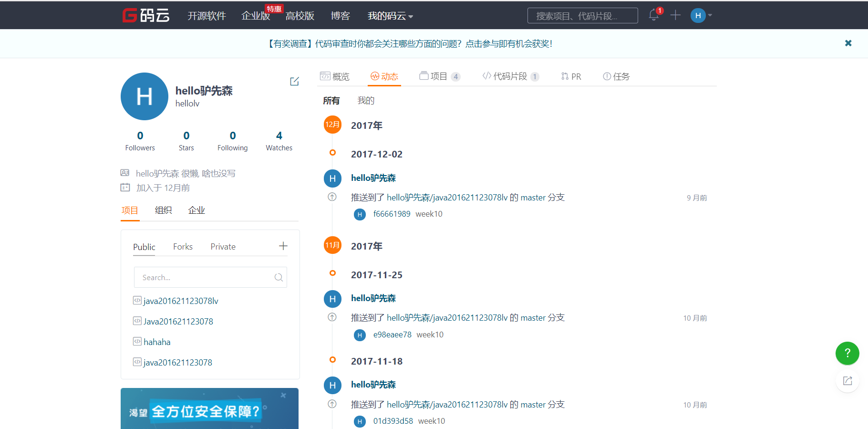Open project hahaha
868x429 pixels.
click(x=157, y=342)
